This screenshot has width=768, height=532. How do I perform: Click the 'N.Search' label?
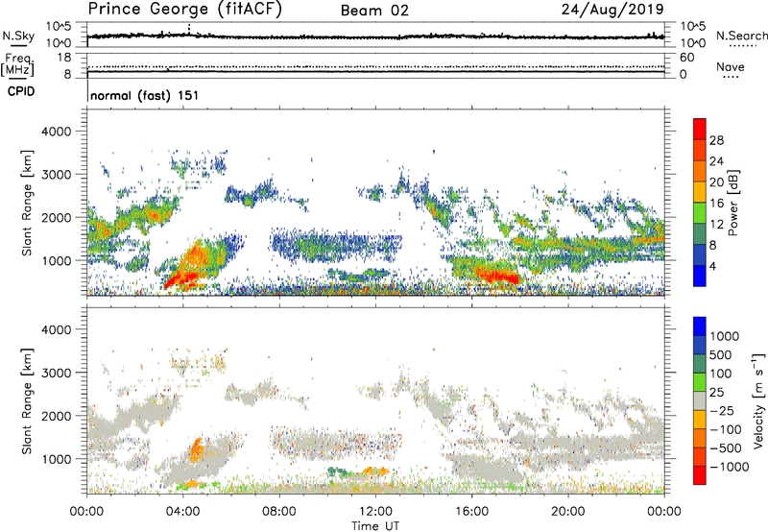(x=741, y=36)
